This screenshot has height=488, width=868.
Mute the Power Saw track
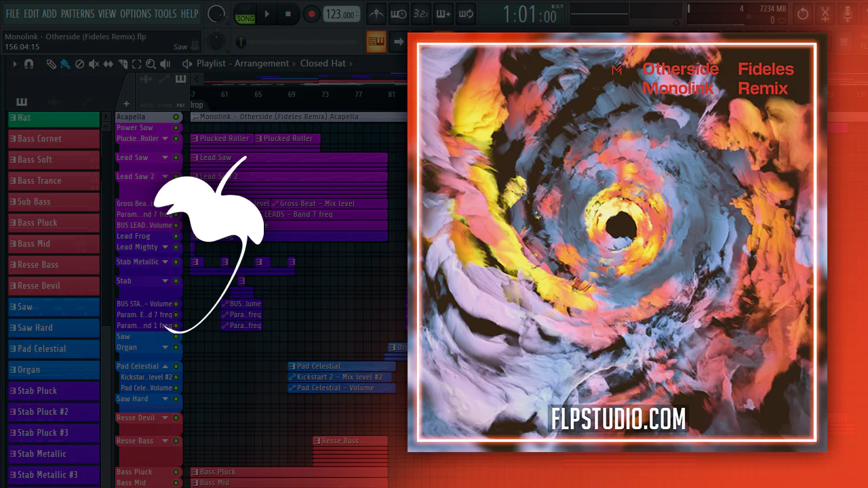(176, 127)
